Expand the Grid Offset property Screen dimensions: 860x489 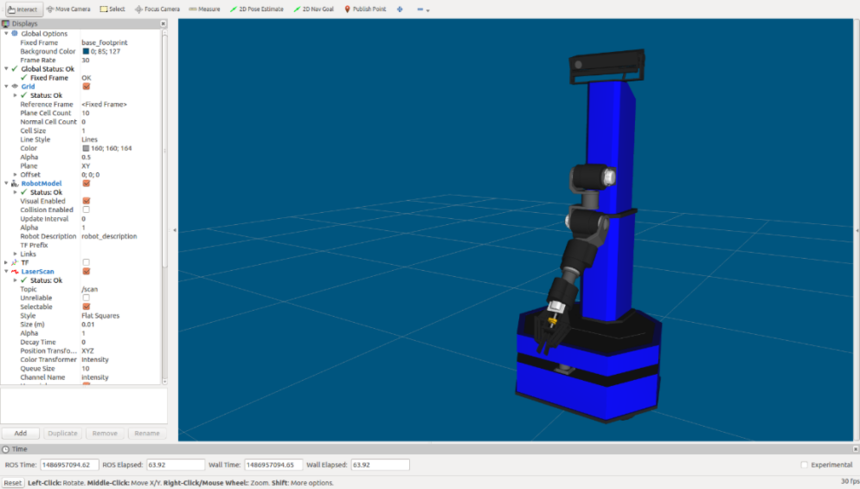coord(15,174)
